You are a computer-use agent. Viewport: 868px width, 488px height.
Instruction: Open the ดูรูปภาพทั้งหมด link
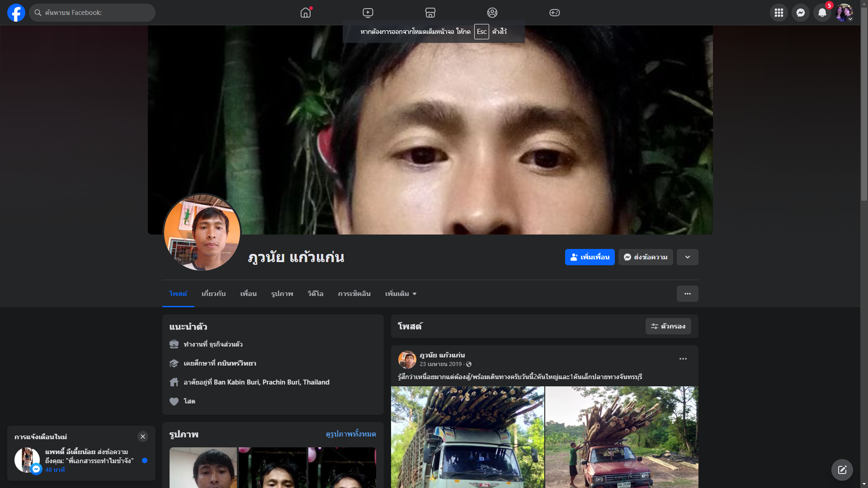click(351, 434)
